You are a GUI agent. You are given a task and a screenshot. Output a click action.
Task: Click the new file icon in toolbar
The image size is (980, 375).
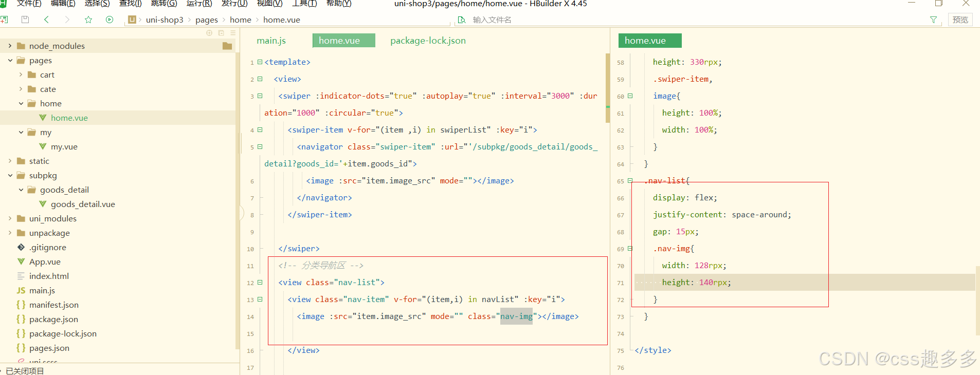[4, 20]
